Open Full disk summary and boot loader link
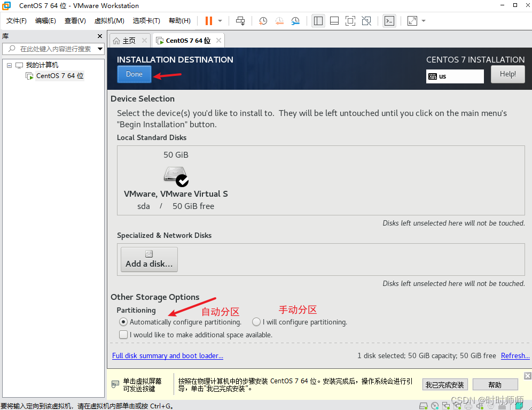The image size is (532, 410). [168, 355]
